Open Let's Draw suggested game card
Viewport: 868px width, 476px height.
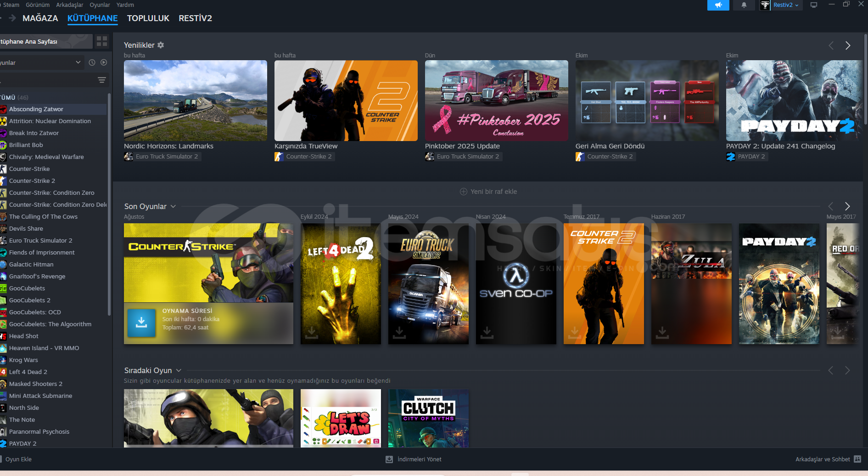(x=341, y=418)
